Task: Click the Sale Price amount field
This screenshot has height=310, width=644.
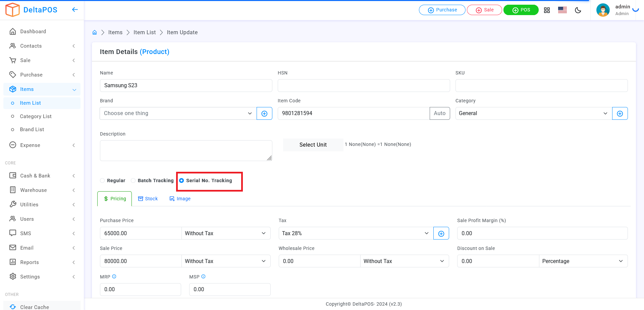Action: click(x=141, y=261)
